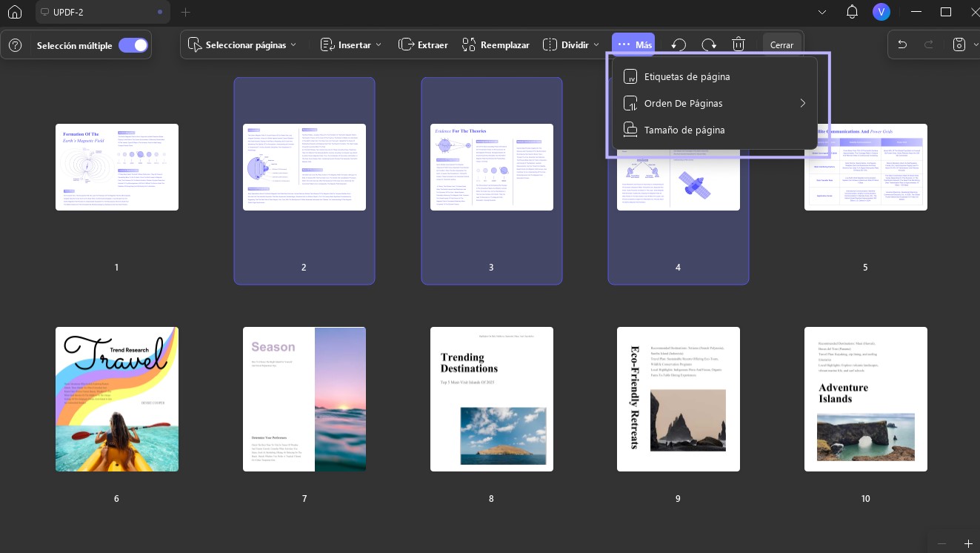Image resolution: width=980 pixels, height=553 pixels.
Task: Delete selected pages with trash icon
Action: pos(739,45)
